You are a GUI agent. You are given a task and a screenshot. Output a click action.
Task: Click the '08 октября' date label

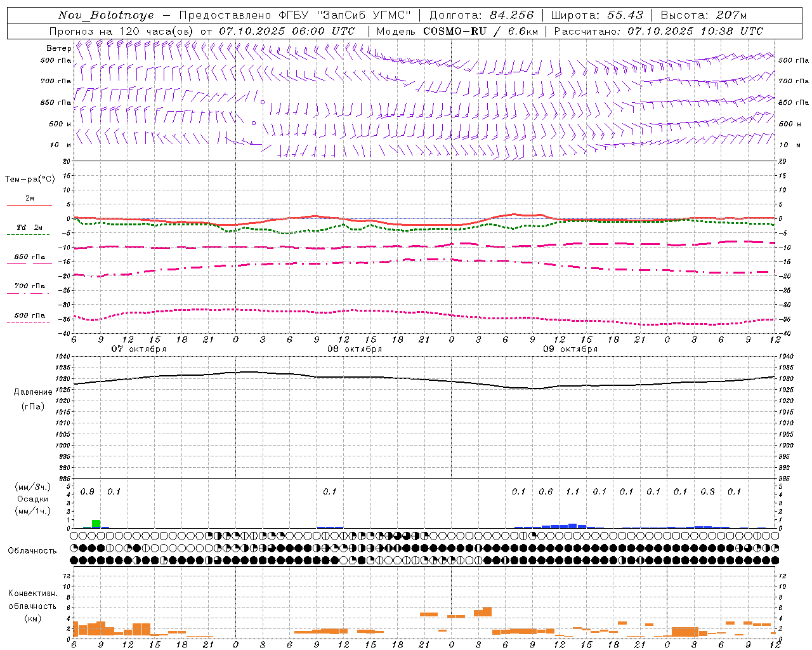click(355, 349)
